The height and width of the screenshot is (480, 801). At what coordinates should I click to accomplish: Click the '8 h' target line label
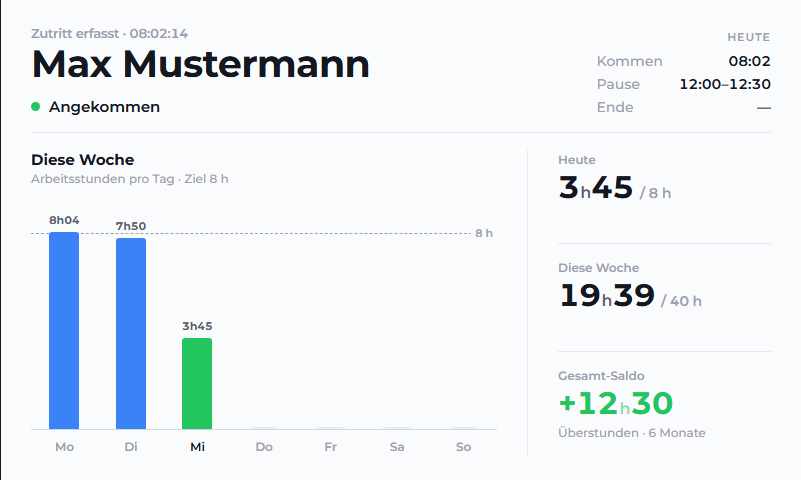(484, 233)
